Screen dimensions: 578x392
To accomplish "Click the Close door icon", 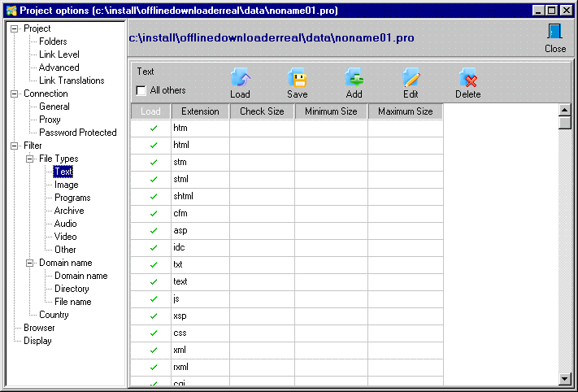I will click(555, 33).
